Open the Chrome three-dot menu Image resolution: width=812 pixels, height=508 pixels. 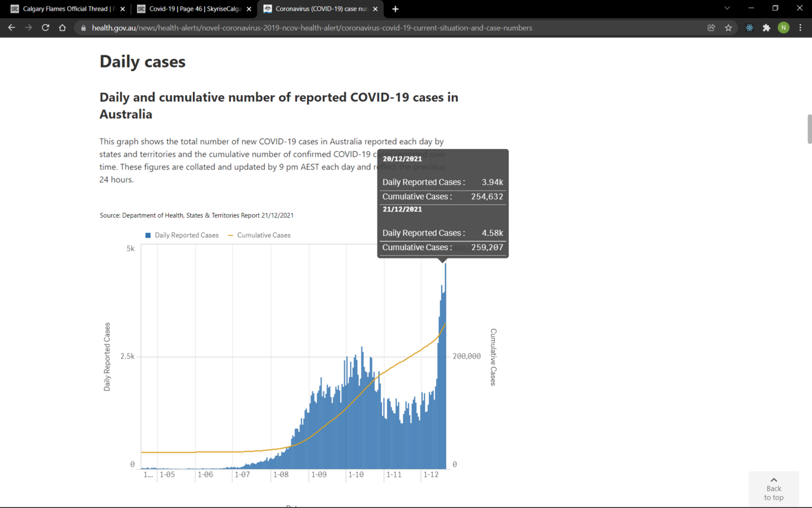tap(801, 28)
